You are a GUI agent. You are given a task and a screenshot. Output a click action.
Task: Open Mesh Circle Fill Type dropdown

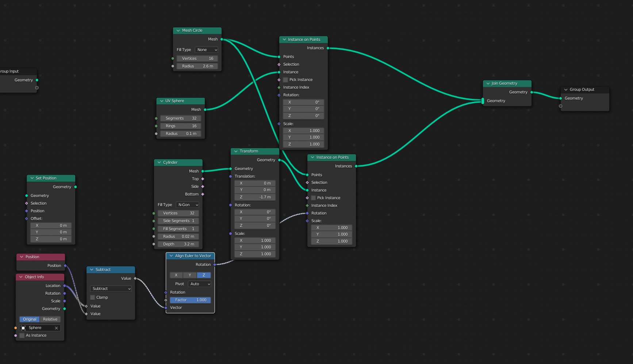click(x=207, y=50)
